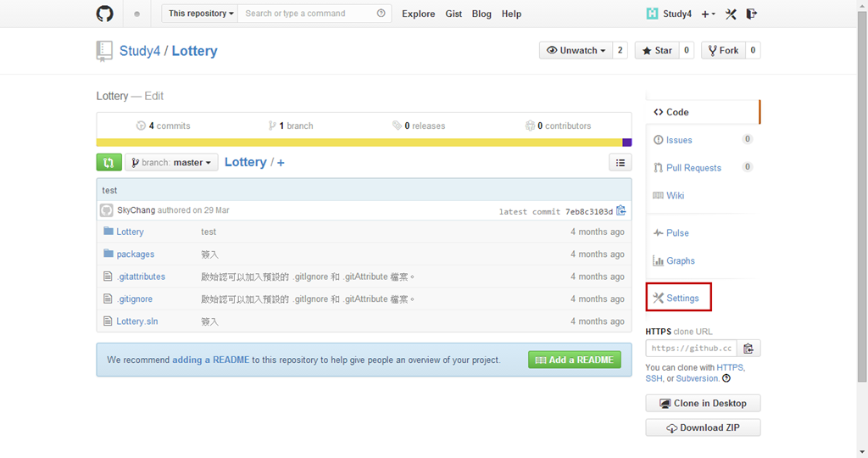Click the Blog menu link
868x458 pixels.
pyautogui.click(x=481, y=14)
